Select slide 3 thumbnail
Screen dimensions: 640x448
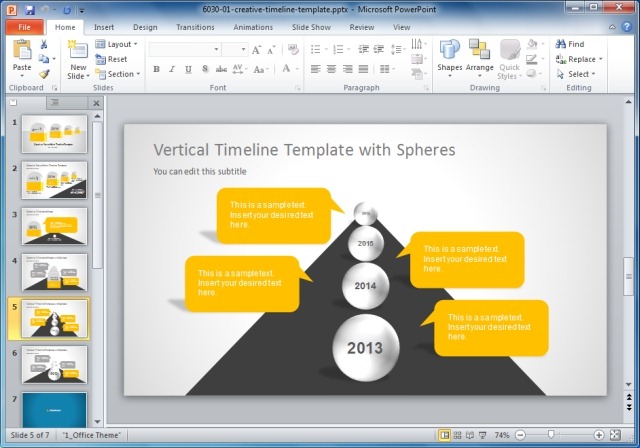54,226
